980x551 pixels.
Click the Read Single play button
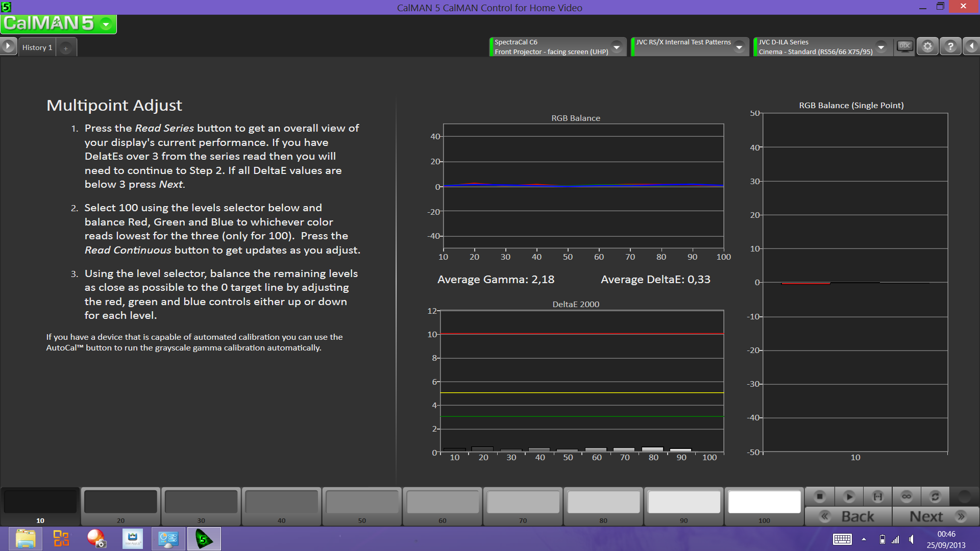point(849,496)
